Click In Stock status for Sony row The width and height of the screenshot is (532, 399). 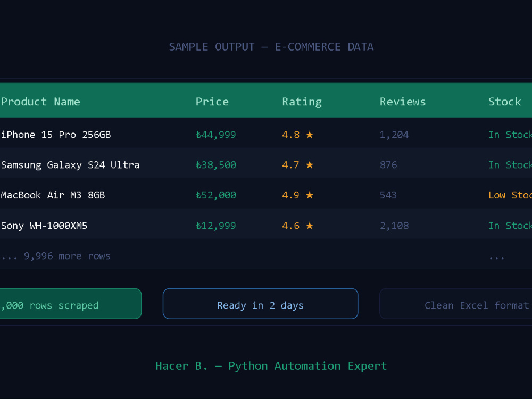[510, 226]
